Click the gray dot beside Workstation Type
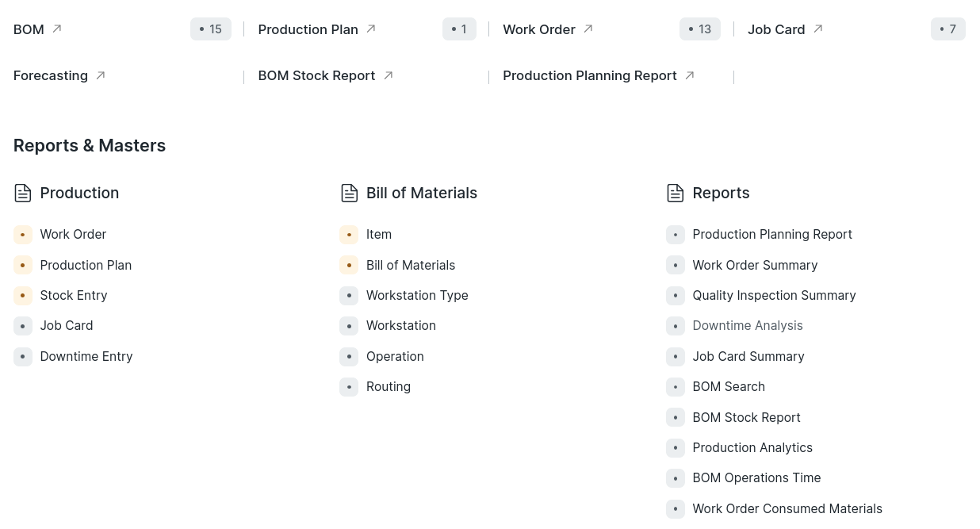This screenshot has height=529, width=980. coord(349,296)
